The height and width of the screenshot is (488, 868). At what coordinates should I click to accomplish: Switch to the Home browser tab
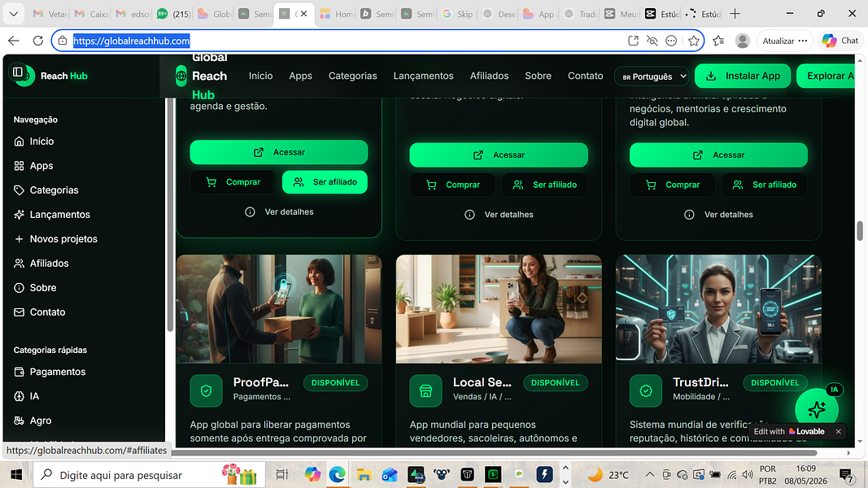[337, 14]
